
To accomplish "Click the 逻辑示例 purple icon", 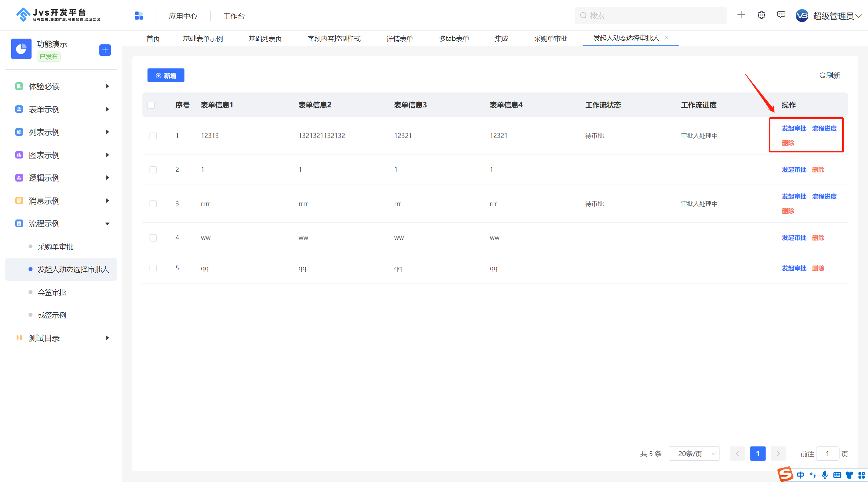I will [19, 178].
